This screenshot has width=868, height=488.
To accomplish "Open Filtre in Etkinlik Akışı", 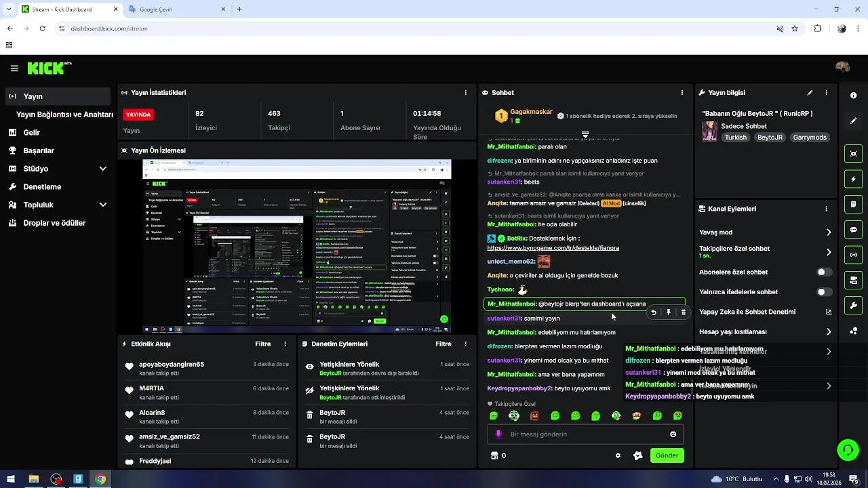I will [263, 344].
